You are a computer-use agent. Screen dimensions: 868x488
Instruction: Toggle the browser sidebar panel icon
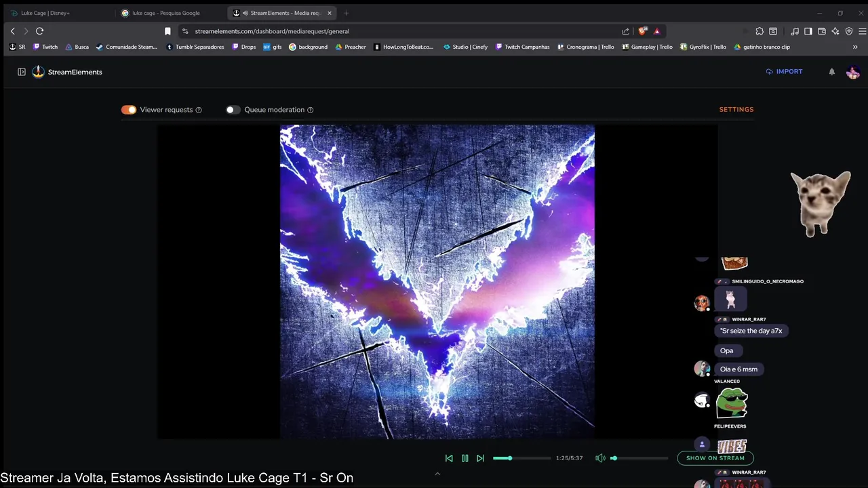(808, 31)
